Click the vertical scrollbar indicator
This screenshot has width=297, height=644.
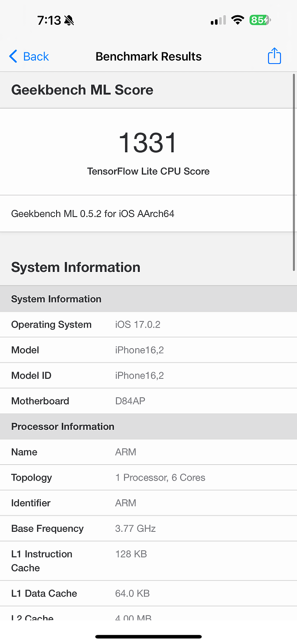294,172
